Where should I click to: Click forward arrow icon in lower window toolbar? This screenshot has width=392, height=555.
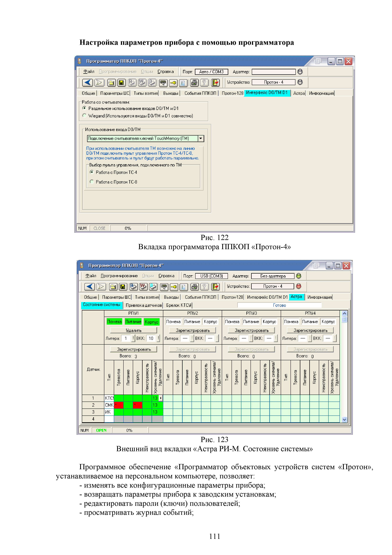(101, 287)
